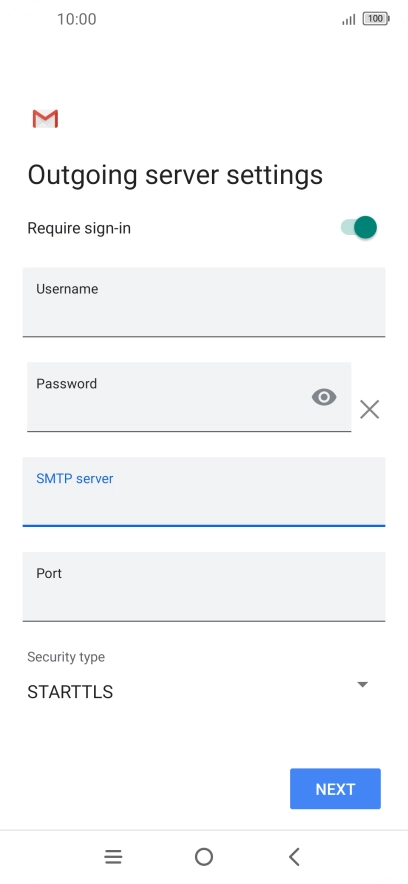
Task: Tap the Require sign-in label
Action: point(79,228)
